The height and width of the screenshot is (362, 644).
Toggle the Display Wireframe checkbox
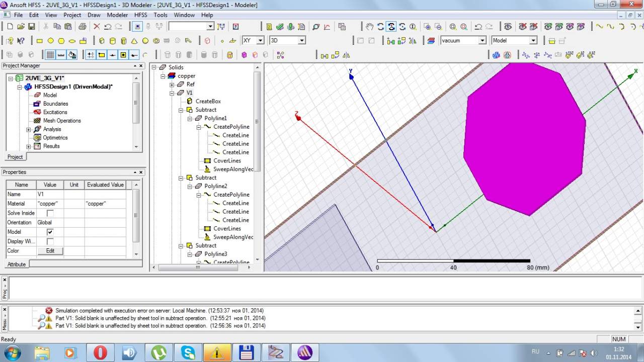(x=50, y=241)
